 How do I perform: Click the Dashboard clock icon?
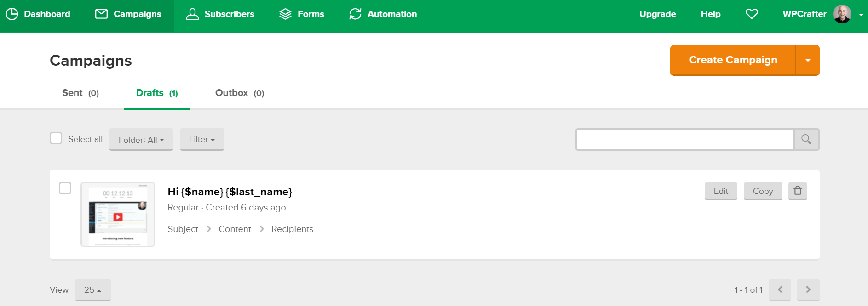[12, 14]
